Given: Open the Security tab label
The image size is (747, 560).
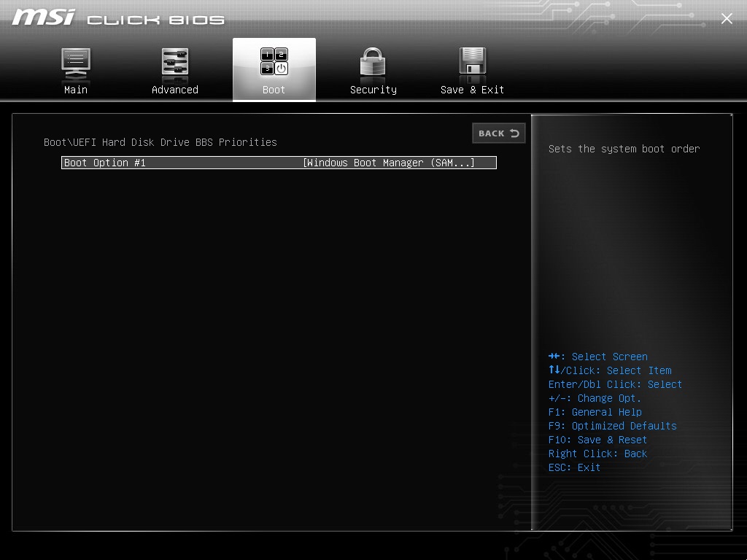Looking at the screenshot, I should tap(373, 90).
